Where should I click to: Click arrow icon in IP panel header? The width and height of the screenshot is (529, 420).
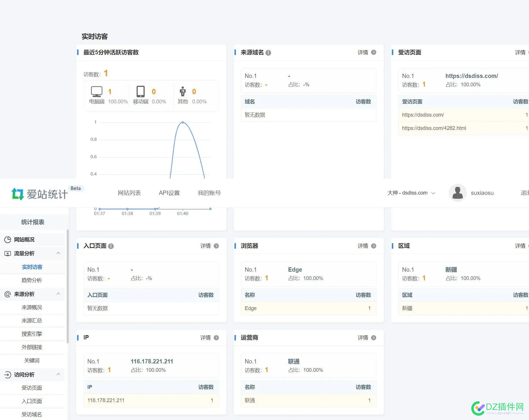click(216, 338)
